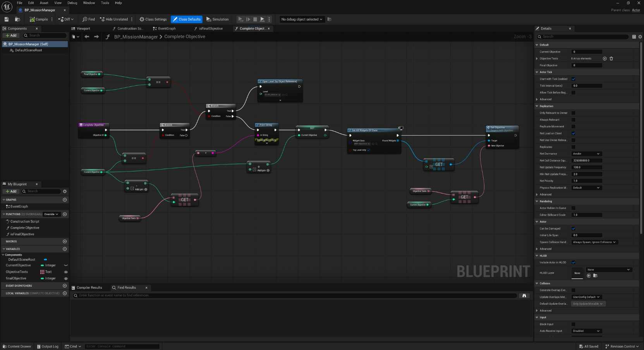Open Class Settings
The image size is (644, 350).
[x=153, y=19]
